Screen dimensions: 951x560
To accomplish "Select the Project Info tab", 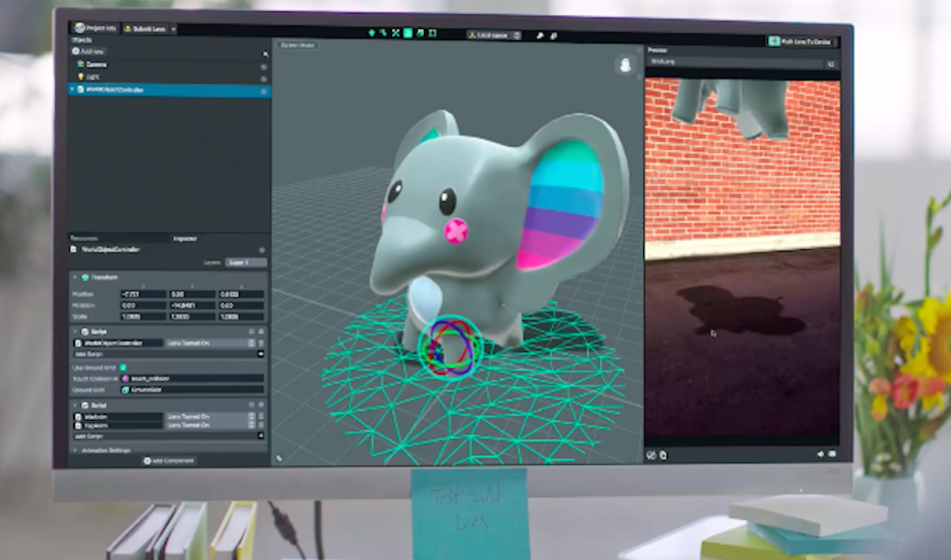I will point(95,29).
